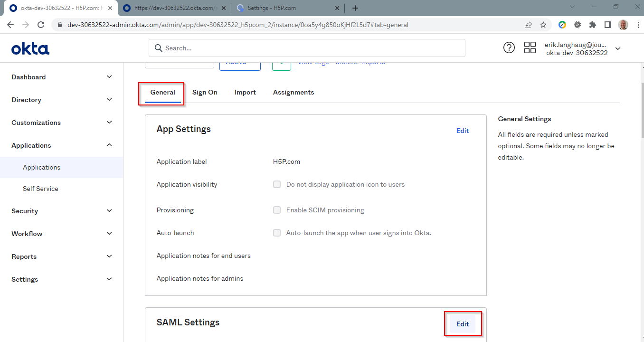The height and width of the screenshot is (342, 644).
Task: Expand the Workflow menu
Action: click(x=61, y=234)
